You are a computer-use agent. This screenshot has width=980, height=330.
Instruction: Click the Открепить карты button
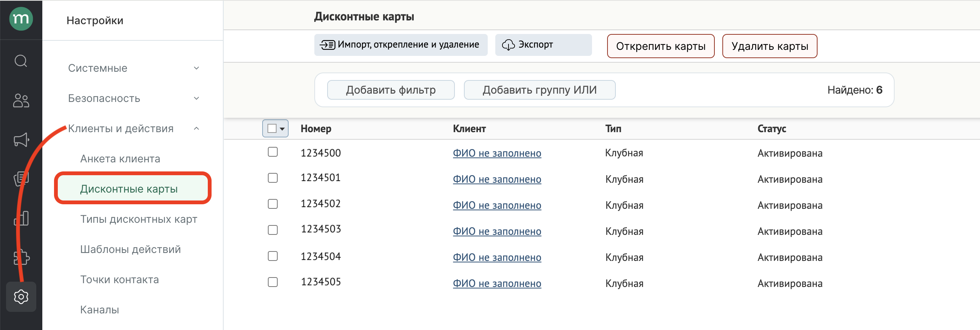(660, 46)
